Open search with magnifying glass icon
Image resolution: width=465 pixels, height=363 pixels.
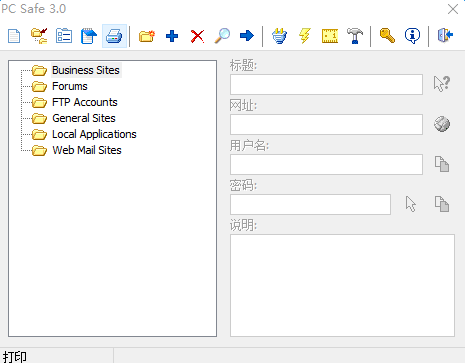[x=222, y=36]
